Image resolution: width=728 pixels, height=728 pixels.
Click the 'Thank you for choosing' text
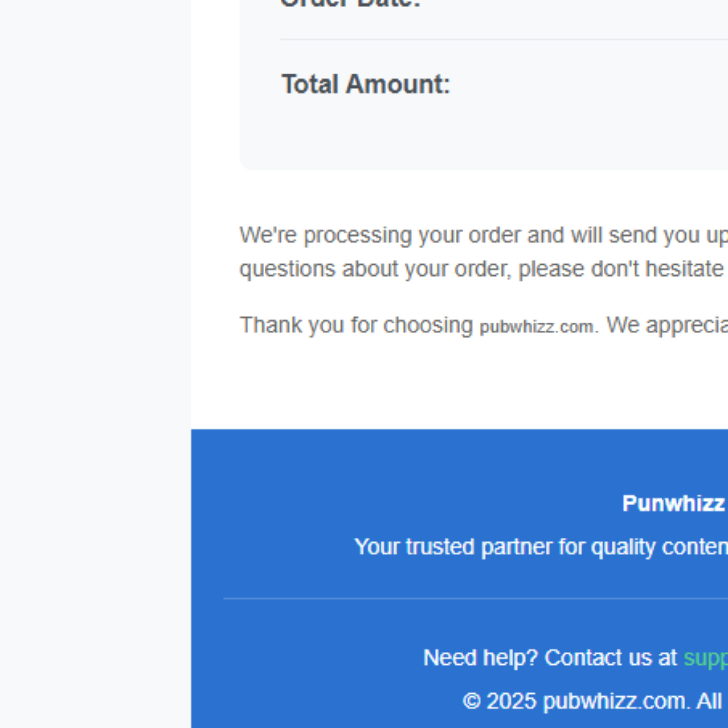[356, 325]
